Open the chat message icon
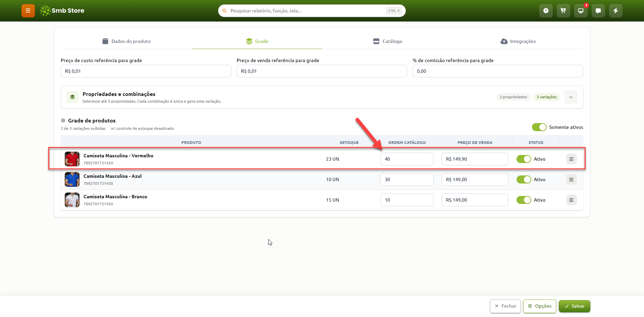The width and height of the screenshot is (644, 317). [598, 11]
